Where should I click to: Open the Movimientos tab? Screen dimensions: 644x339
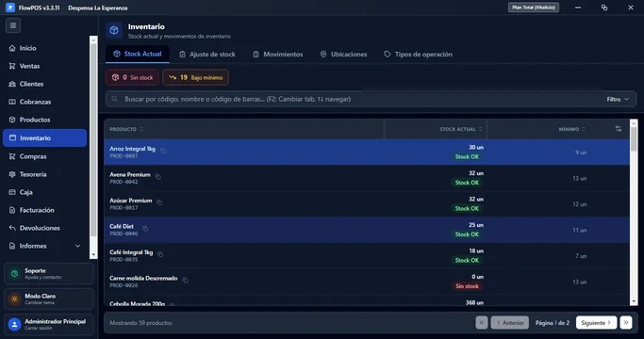(x=277, y=55)
